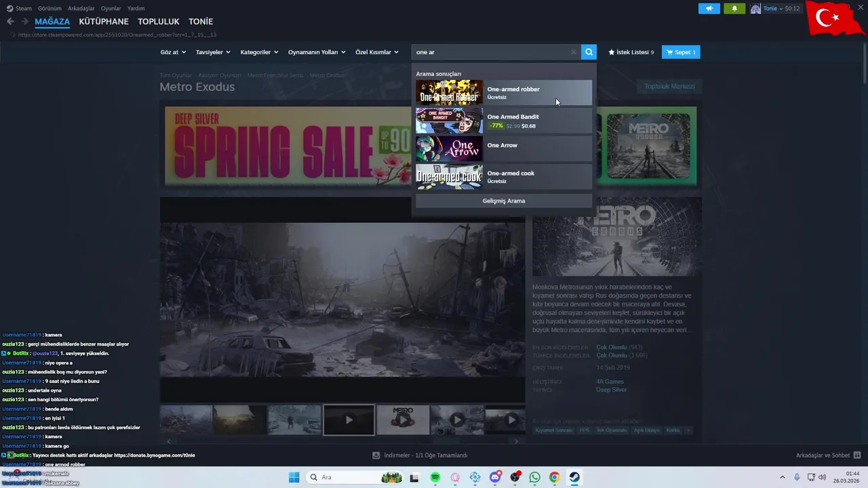Image resolution: width=868 pixels, height=488 pixels.
Task: Open the network tray icon
Action: 811,477
